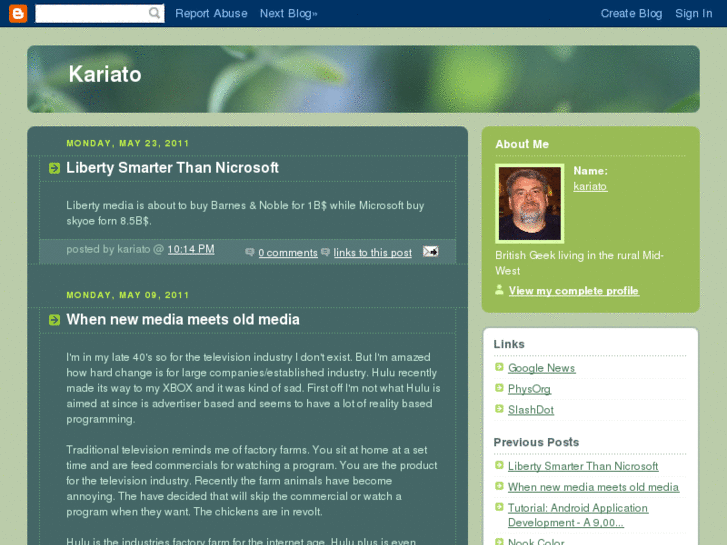Click bullet icon next to SlashDot

point(499,409)
